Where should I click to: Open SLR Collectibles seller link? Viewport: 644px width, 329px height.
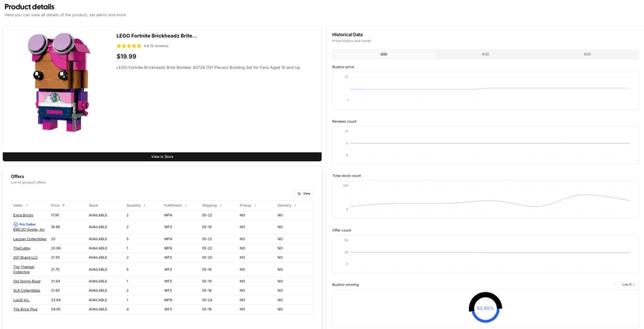coord(26,290)
